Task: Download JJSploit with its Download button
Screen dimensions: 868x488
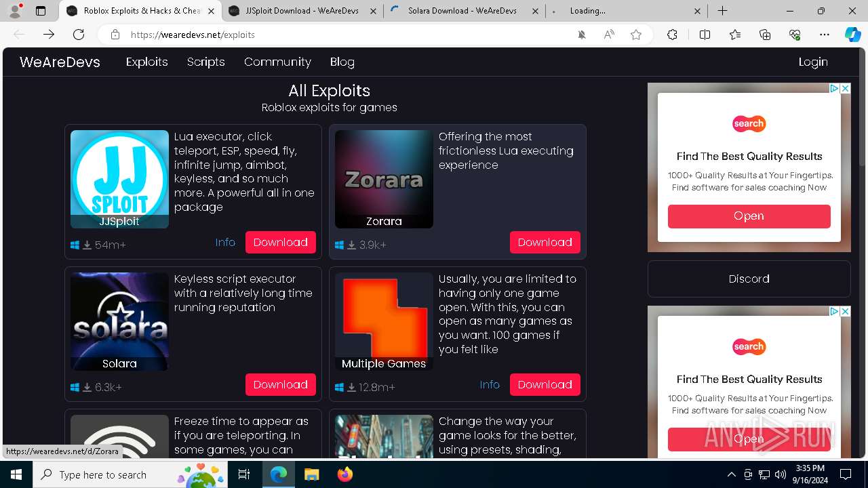Action: (x=281, y=242)
